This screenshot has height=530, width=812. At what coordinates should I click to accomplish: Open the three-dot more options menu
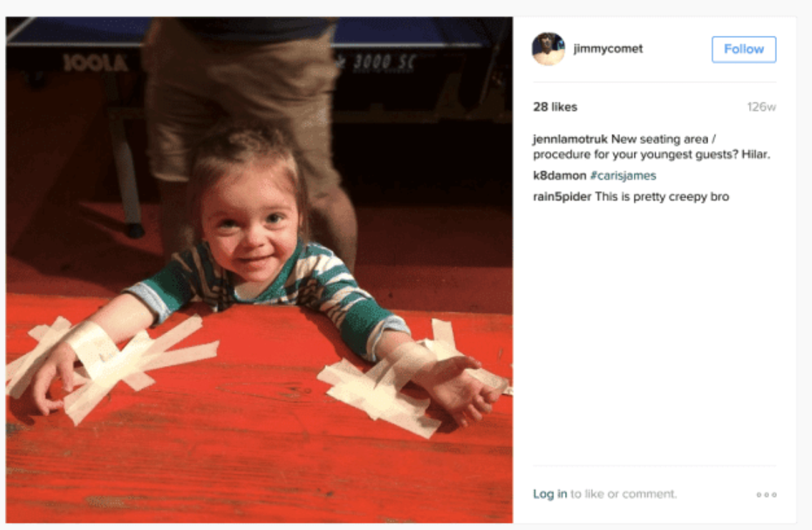point(766,494)
